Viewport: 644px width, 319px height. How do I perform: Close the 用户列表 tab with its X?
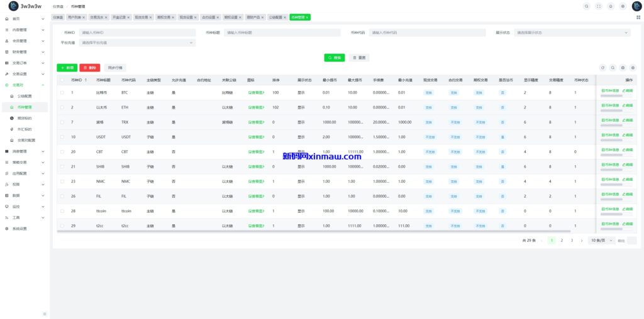pos(84,17)
